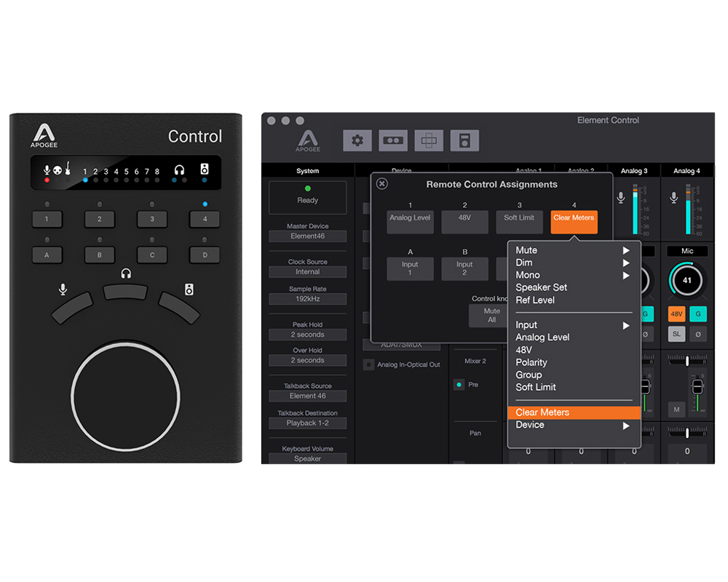Close the Remote Control Assignments dialog

click(381, 184)
